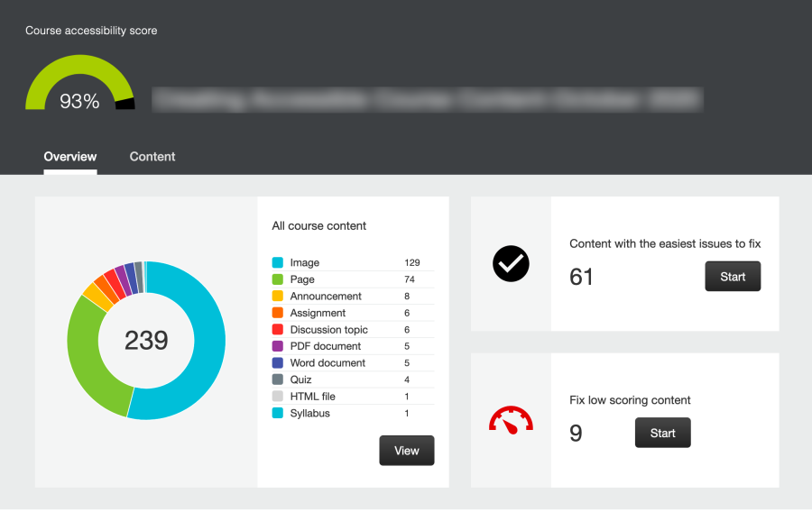Select the blue Word document legend swatch

(x=278, y=362)
